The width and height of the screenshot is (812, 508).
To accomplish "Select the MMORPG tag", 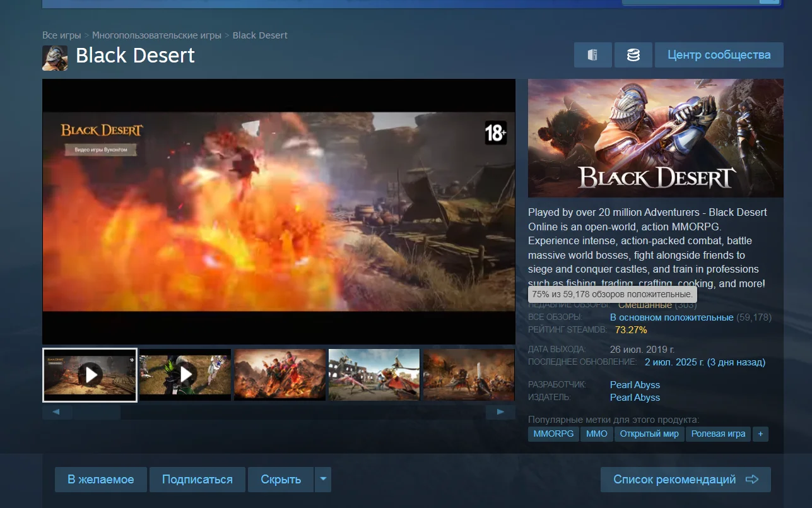I will click(x=553, y=434).
